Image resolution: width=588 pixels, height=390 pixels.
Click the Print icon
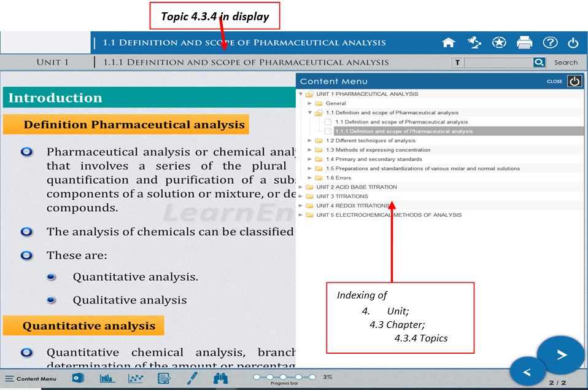[524, 42]
